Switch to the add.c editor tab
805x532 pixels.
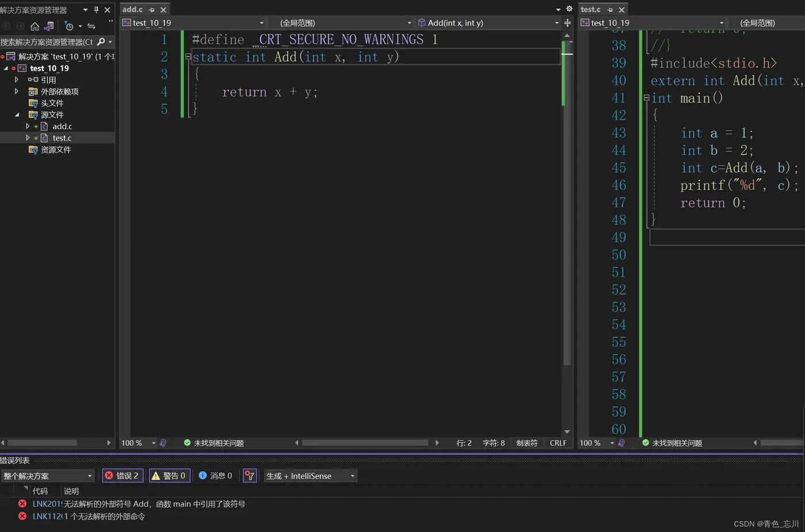click(x=133, y=9)
